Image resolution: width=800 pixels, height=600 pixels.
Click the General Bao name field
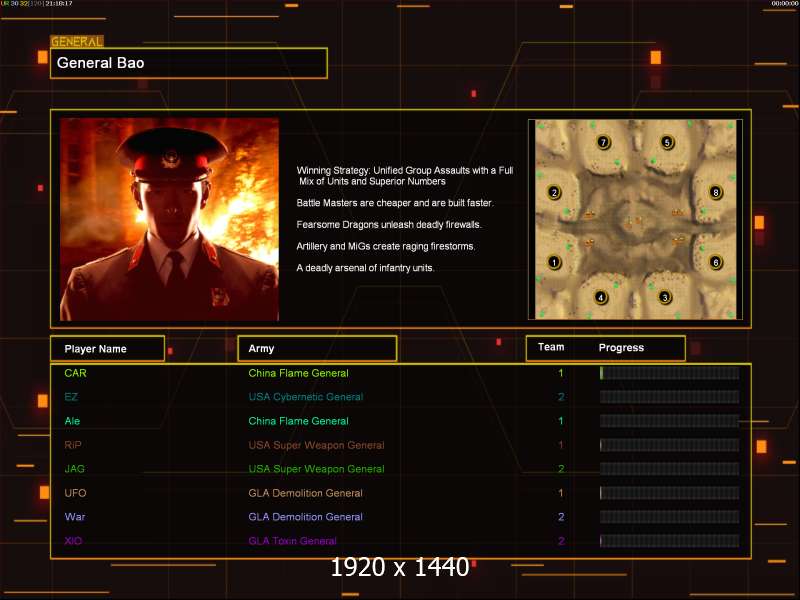click(189, 63)
